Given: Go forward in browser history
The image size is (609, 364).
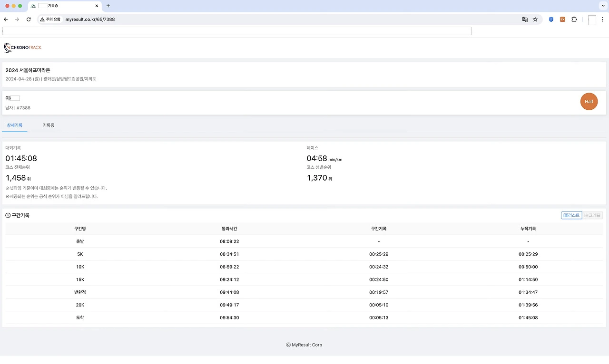Looking at the screenshot, I should click(17, 19).
